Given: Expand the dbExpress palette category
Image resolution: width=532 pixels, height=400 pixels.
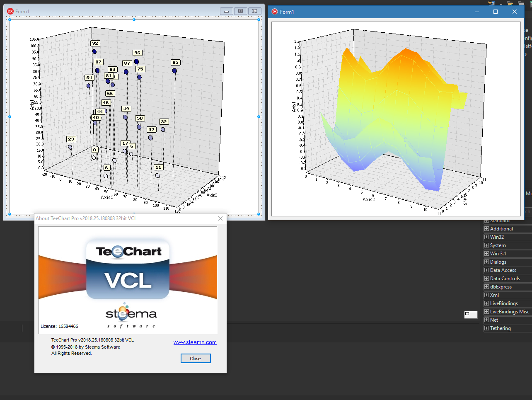Looking at the screenshot, I should [486, 287].
